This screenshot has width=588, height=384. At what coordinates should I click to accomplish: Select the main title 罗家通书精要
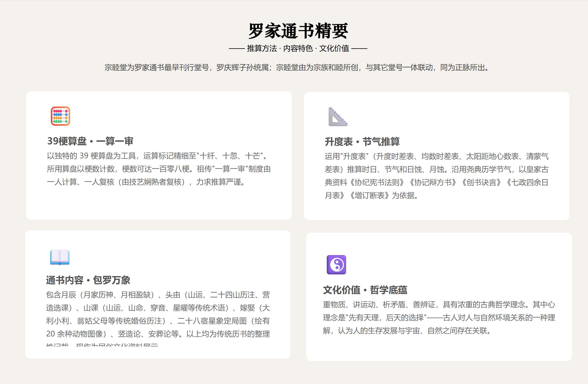coord(298,31)
